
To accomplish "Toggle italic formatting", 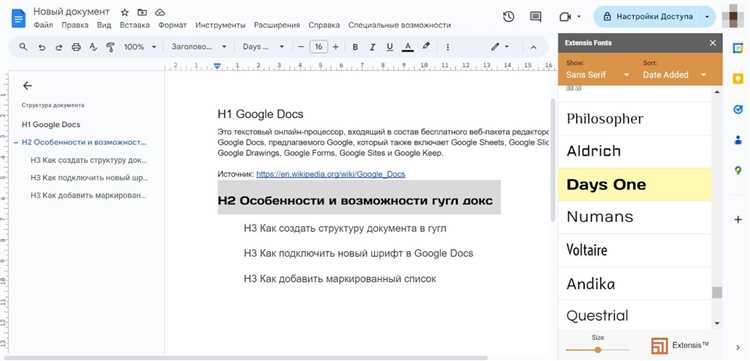I will pos(372,47).
